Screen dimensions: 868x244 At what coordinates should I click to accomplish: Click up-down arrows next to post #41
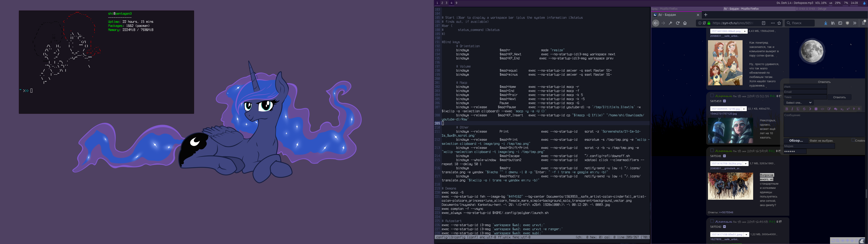pyautogui.click(x=777, y=96)
